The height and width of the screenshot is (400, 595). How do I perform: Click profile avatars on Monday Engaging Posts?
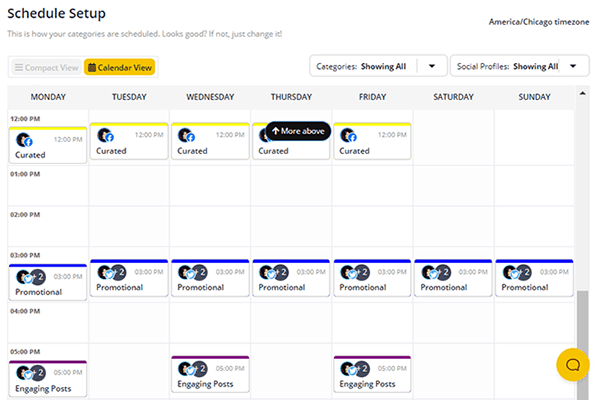pyautogui.click(x=31, y=373)
